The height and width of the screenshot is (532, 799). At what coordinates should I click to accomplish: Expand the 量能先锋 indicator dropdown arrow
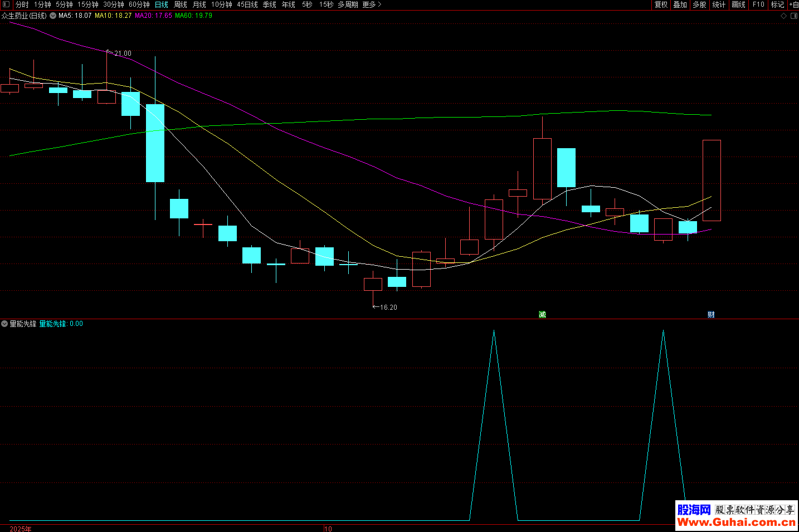pos(4,324)
